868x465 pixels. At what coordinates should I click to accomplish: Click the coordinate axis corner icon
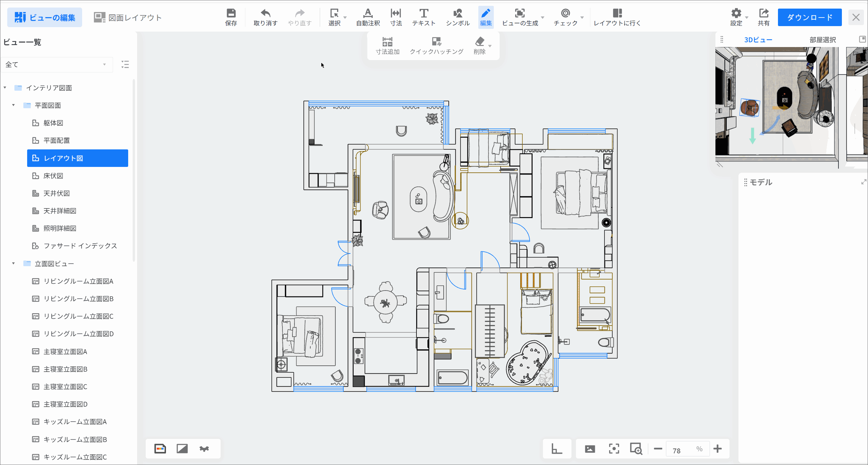pyautogui.click(x=557, y=449)
